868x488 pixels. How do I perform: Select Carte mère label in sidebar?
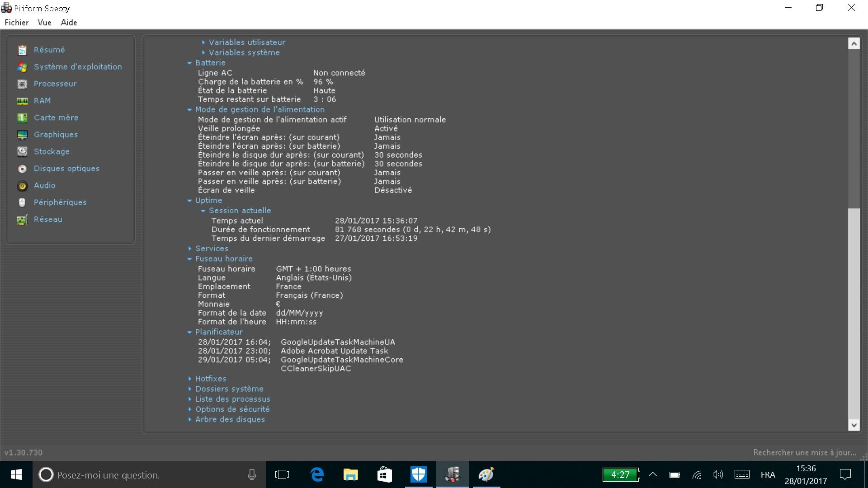56,117
